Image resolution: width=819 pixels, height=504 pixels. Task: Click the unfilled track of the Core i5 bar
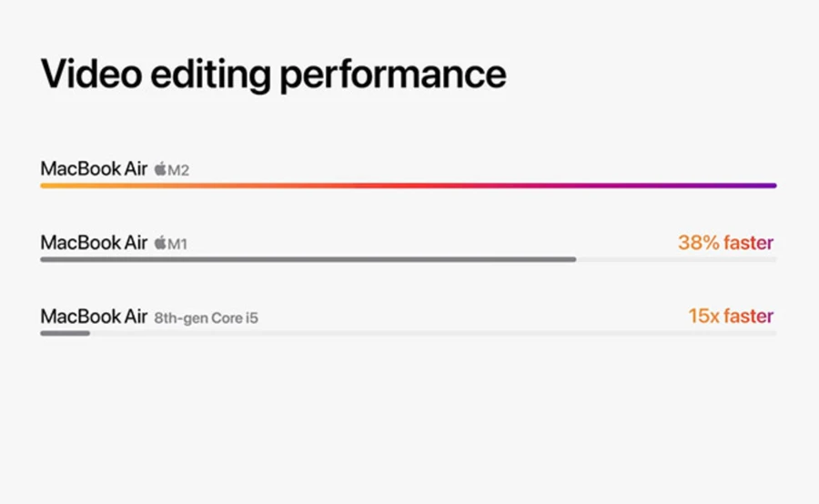tap(433, 333)
